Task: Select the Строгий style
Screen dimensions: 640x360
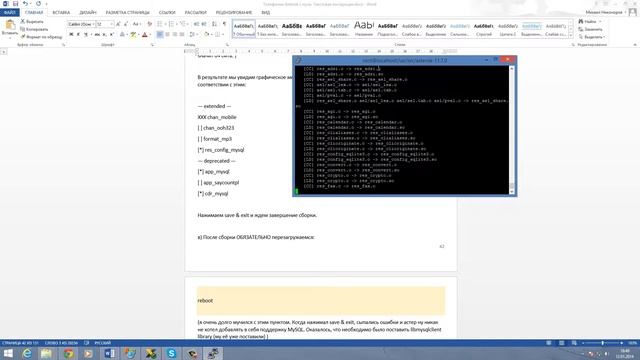Action: point(484,29)
